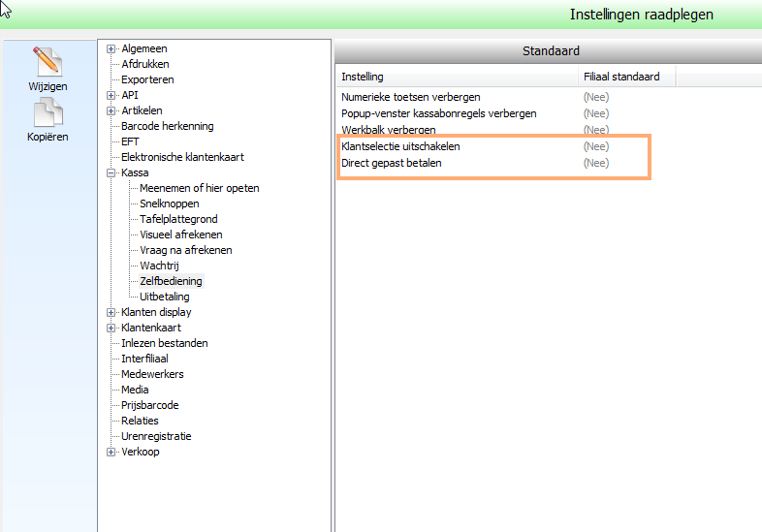Viewport: 762px width, 532px height.
Task: Select Wachtrij under Kassa
Action: coord(159,266)
